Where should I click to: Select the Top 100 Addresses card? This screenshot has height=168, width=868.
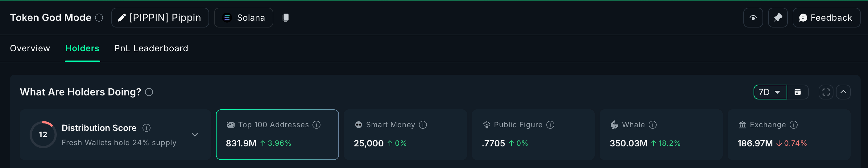[277, 134]
